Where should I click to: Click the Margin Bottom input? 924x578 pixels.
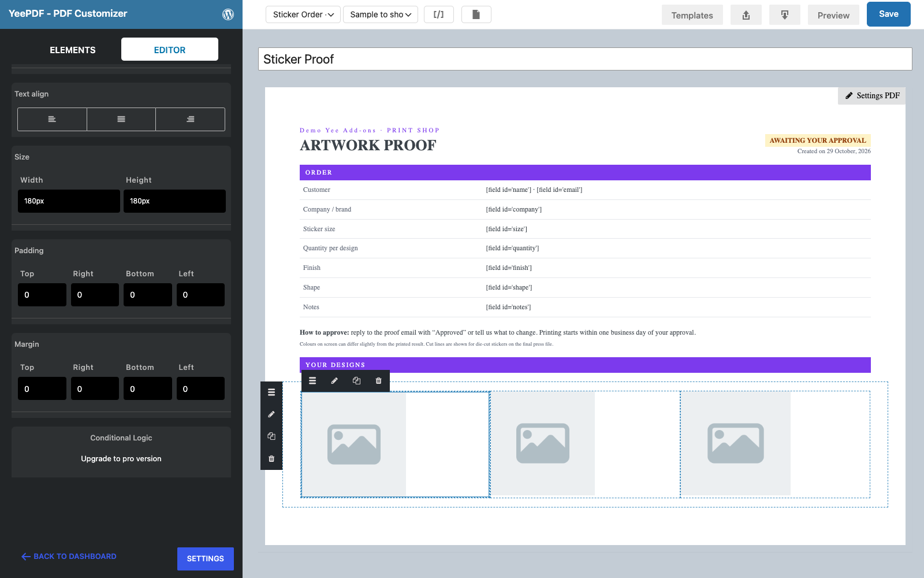(x=148, y=388)
